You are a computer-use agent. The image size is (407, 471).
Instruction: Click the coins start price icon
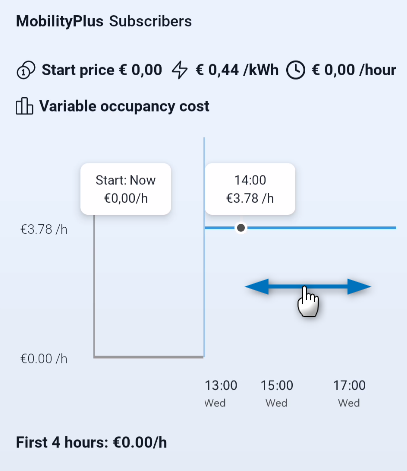(26, 70)
